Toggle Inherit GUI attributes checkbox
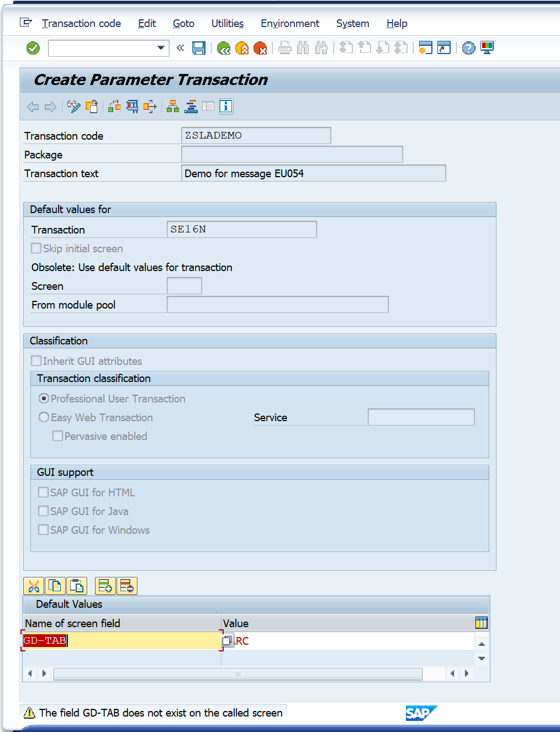 36,361
